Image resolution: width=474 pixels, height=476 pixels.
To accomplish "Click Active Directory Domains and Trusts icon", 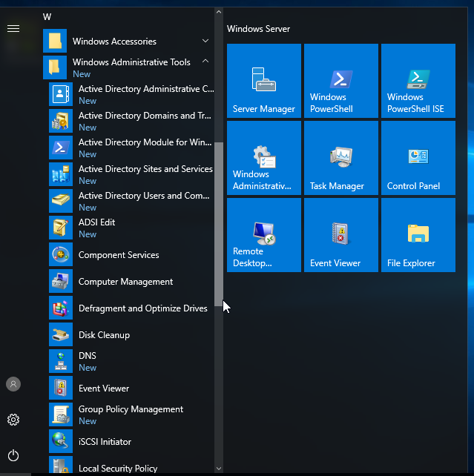I will (61, 121).
